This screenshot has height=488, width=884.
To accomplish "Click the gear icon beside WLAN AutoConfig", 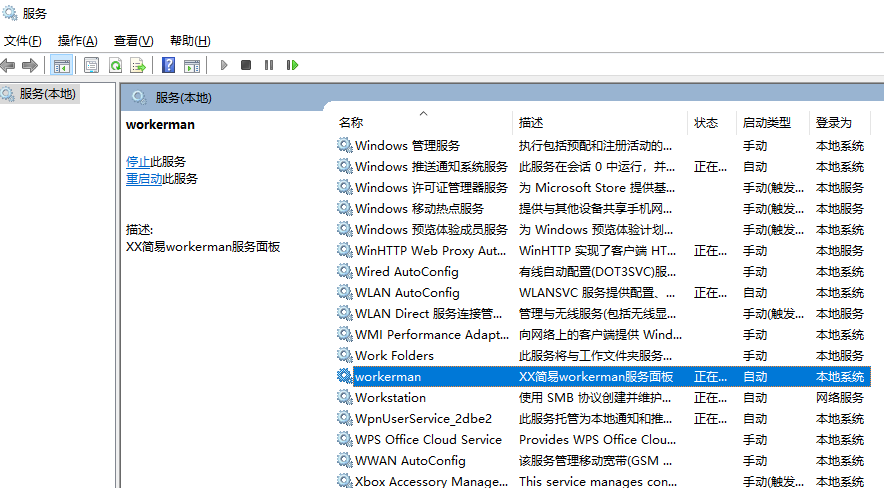I will (344, 292).
